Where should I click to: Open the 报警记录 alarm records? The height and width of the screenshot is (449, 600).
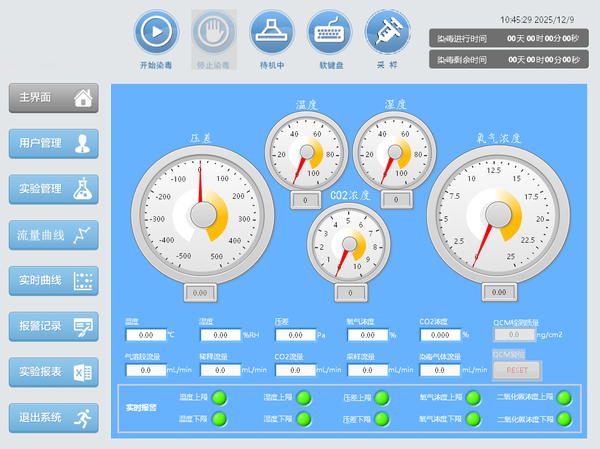tap(54, 326)
